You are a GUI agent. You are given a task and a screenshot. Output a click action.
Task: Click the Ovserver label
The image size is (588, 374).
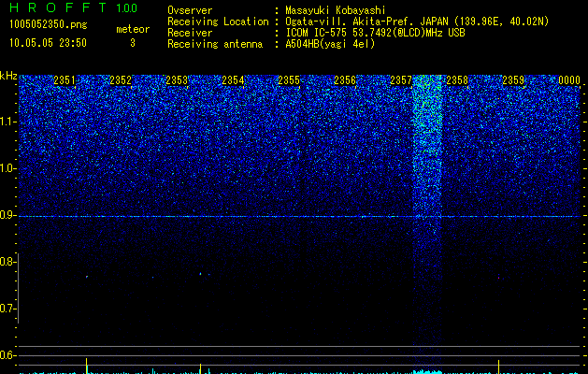tap(190, 10)
